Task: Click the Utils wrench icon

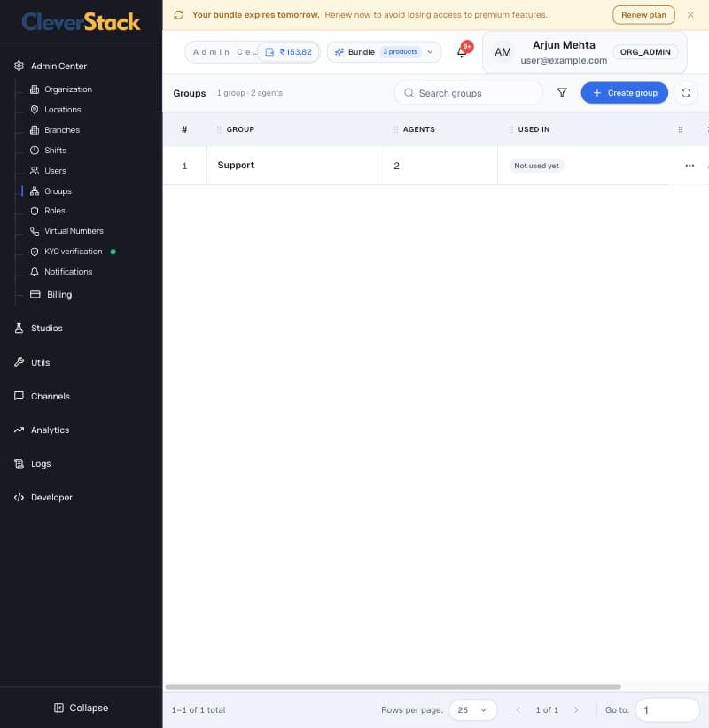Action: click(19, 362)
